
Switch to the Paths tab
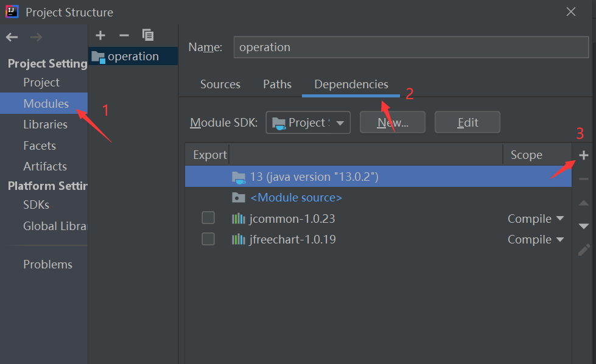[x=277, y=85]
